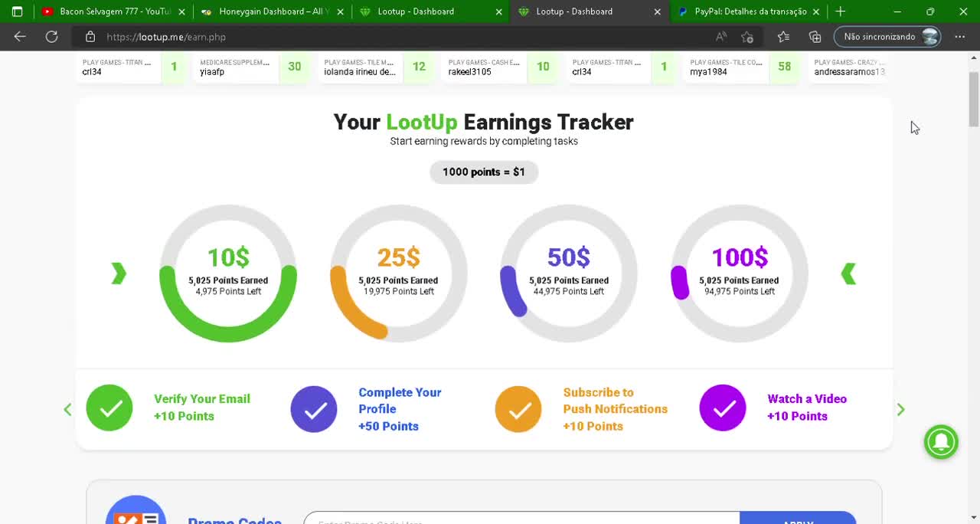980x524 pixels.
Task: Close the Honeygain Dashboard tab
Action: click(341, 11)
